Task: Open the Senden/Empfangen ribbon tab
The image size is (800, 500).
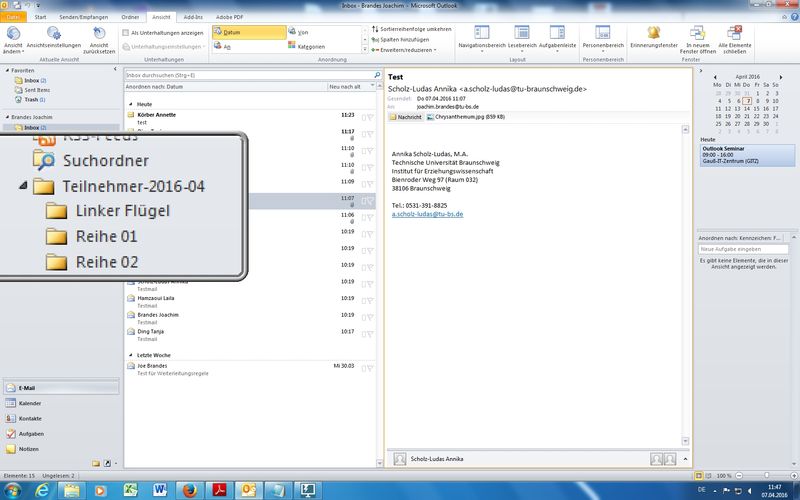Action: [85, 17]
